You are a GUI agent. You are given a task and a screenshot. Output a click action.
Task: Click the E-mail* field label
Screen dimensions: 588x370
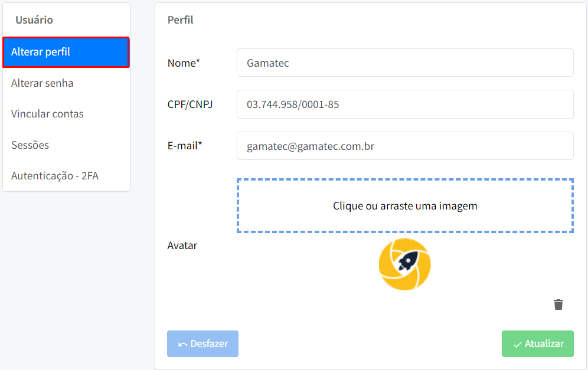tap(185, 146)
